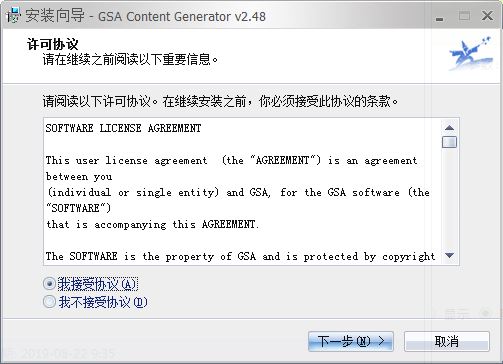This screenshot has height=364, width=503.
Task: Click the instruction line 请阅读以下许可协议
Action: (x=99, y=101)
